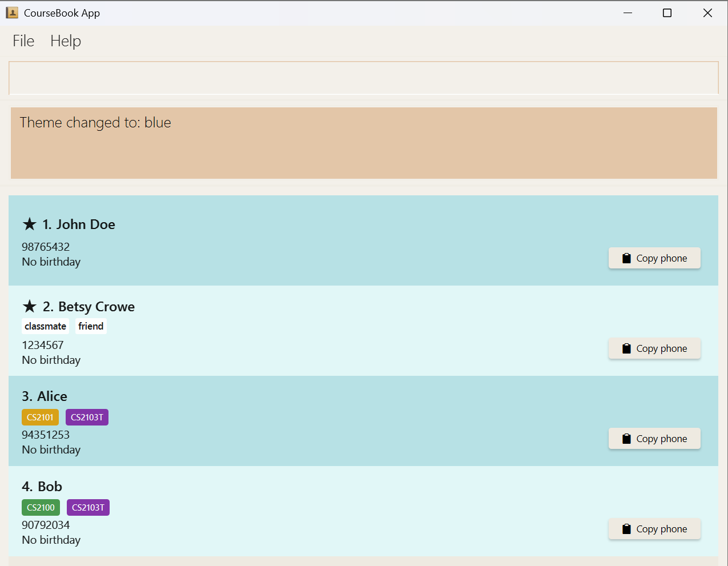Click the 'Theme changed to: blue' result box

tap(363, 143)
